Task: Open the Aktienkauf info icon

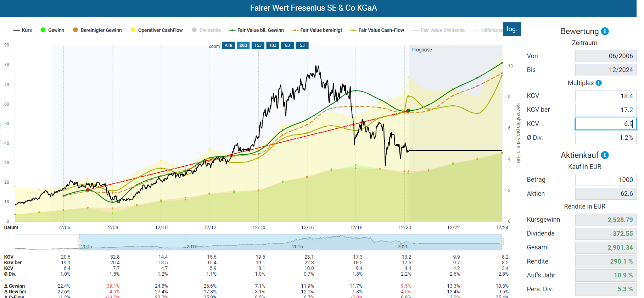Action: tap(605, 155)
